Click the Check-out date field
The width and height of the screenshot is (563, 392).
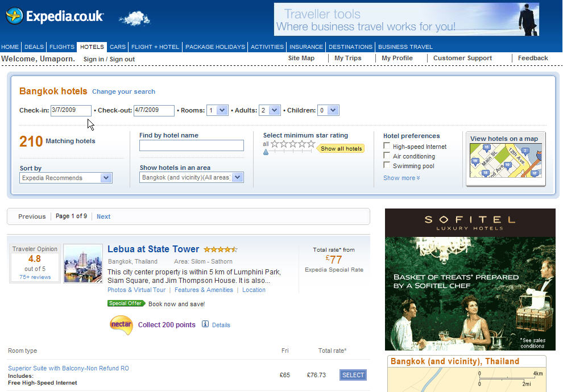click(x=154, y=110)
